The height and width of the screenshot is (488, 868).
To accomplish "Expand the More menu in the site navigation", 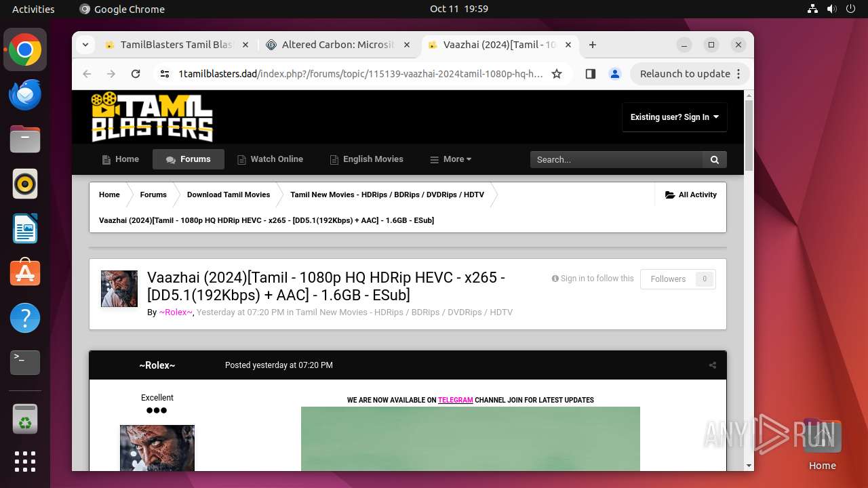I will pos(450,159).
